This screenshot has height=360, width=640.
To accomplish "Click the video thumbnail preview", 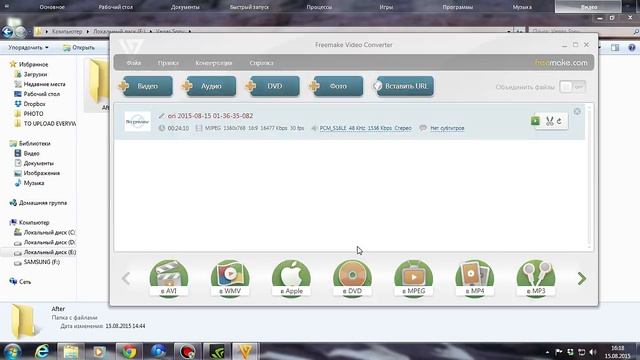I will coord(138,121).
